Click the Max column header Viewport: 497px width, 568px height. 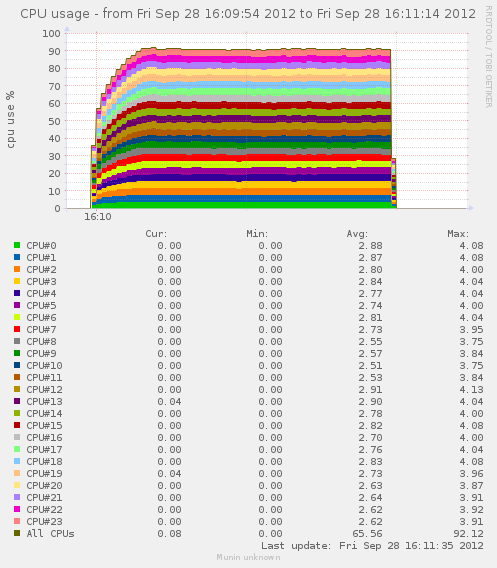click(x=458, y=234)
